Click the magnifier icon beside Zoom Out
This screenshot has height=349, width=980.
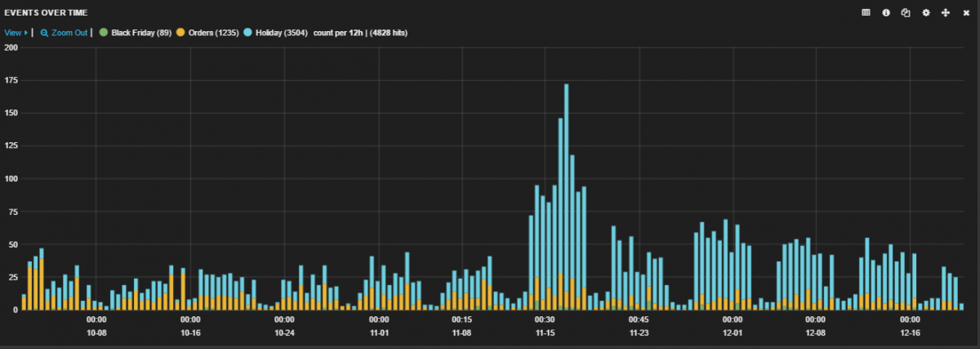tap(44, 33)
